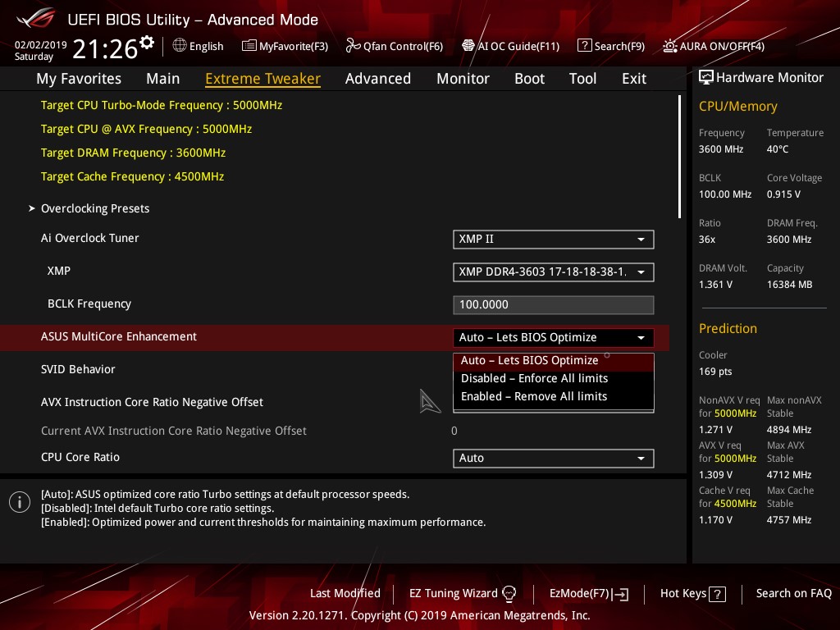Click Temperature 40°C value
Viewport: 840px width, 630px height.
(x=778, y=149)
